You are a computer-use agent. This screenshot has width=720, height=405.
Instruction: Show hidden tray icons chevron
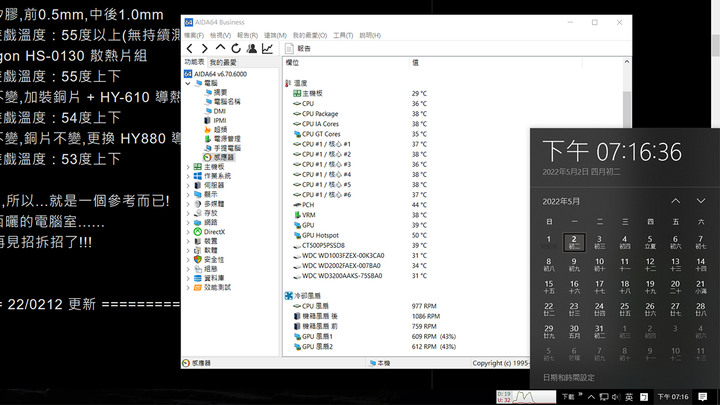pyautogui.click(x=591, y=397)
